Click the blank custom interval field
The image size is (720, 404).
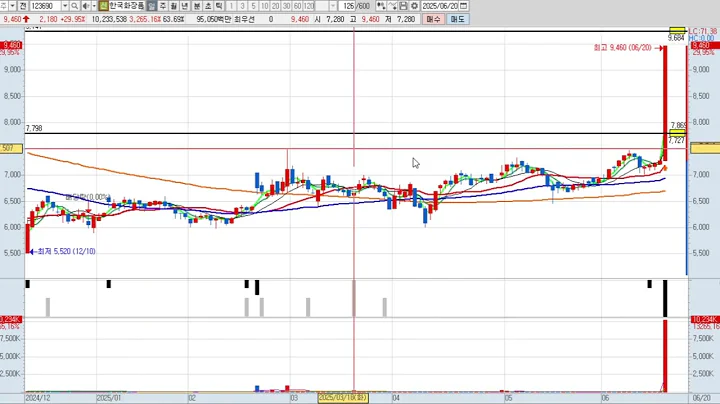[x=322, y=6]
